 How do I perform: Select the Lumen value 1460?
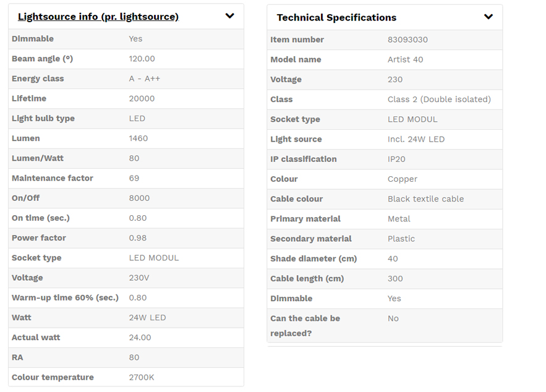(x=139, y=138)
